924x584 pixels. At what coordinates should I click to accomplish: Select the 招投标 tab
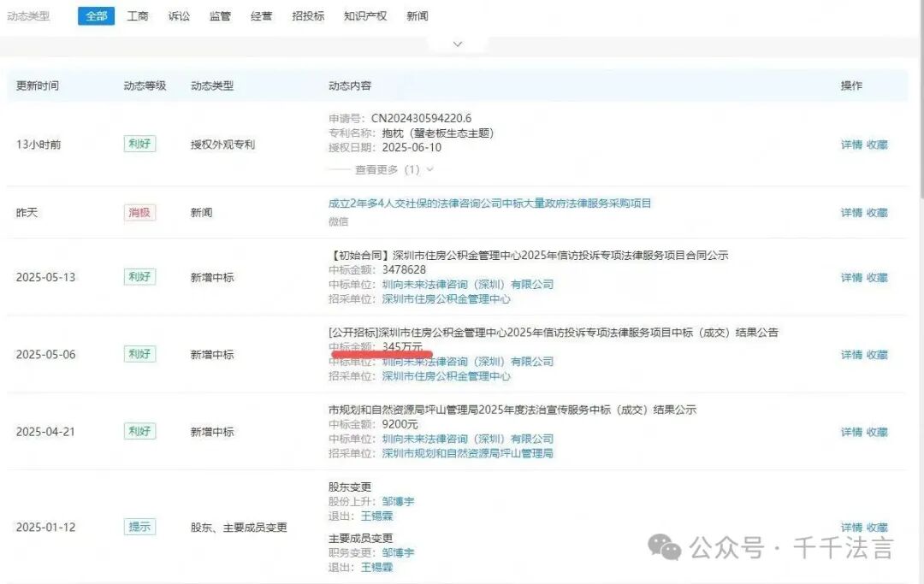click(308, 16)
